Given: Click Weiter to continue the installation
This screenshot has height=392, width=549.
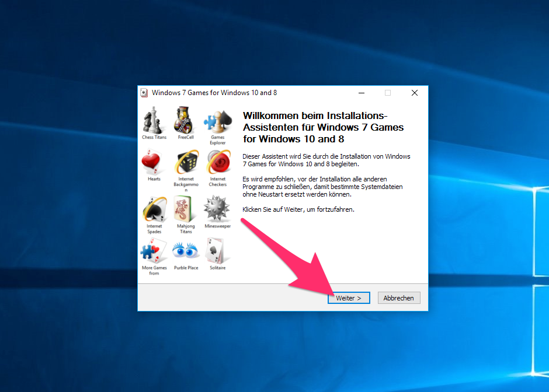Looking at the screenshot, I should (x=349, y=298).
